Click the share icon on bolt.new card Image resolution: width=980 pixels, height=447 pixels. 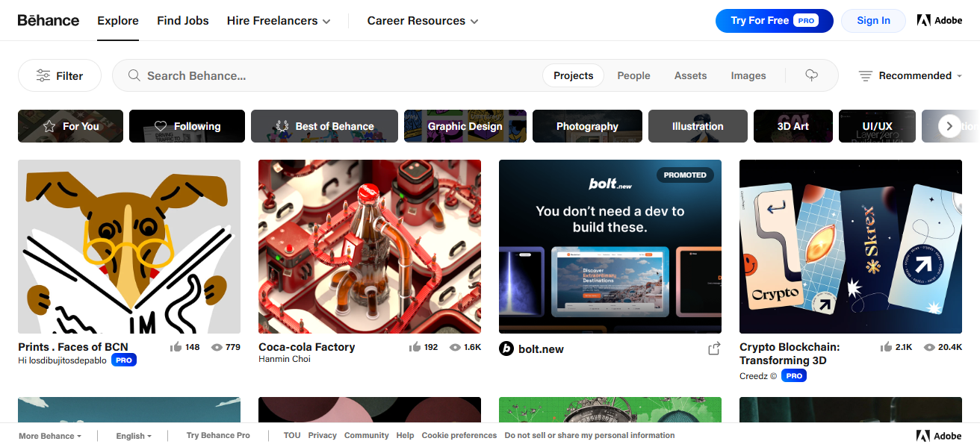[714, 348]
